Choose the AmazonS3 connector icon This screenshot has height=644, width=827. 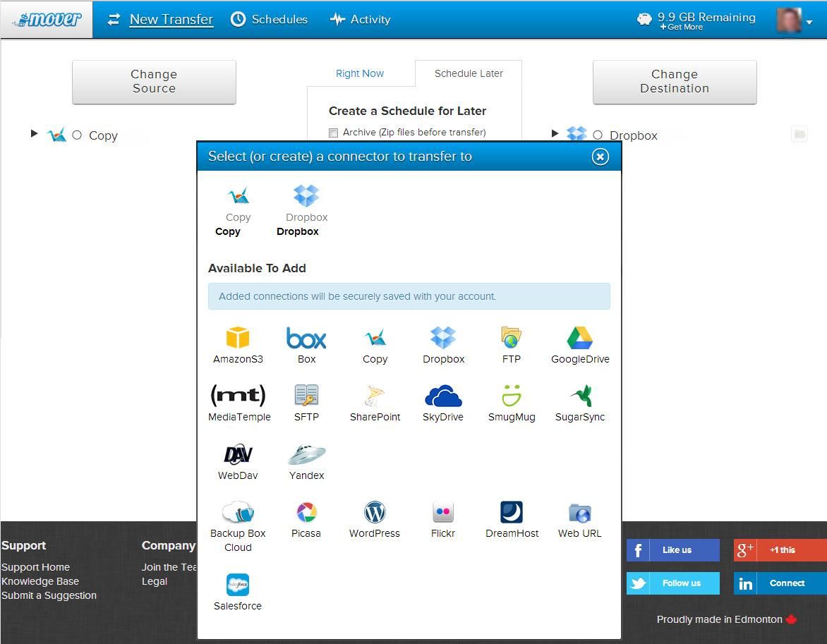(238, 338)
